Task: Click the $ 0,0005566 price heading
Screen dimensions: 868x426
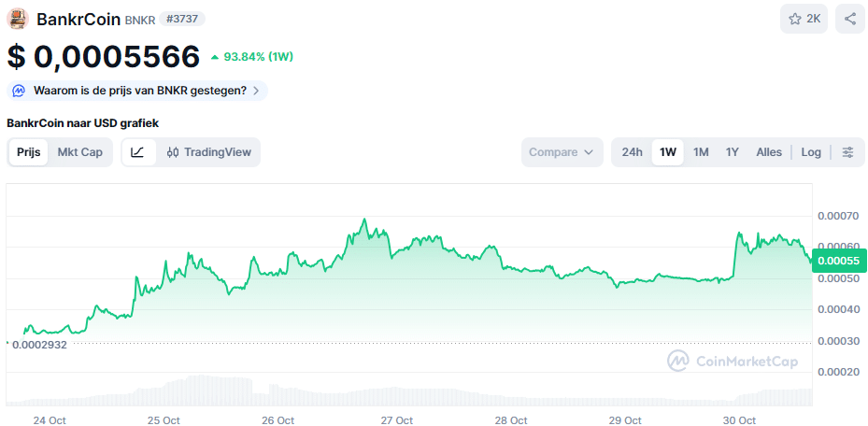Action: (104, 56)
